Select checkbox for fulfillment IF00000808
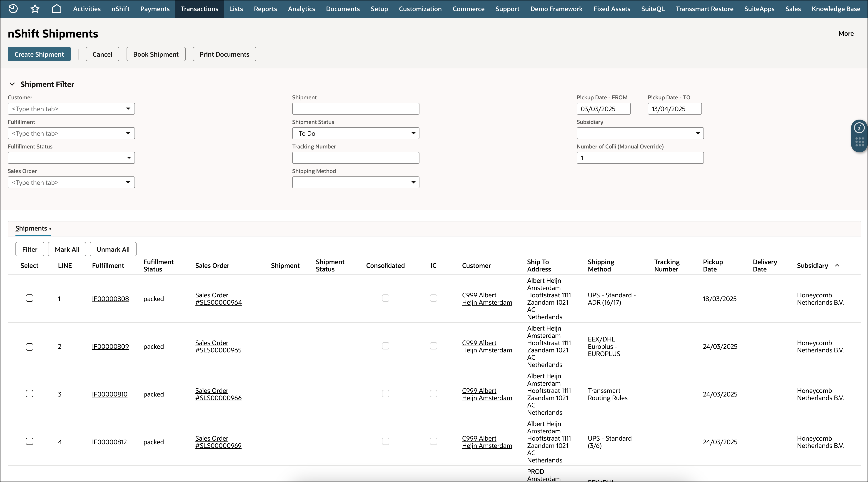 click(30, 298)
